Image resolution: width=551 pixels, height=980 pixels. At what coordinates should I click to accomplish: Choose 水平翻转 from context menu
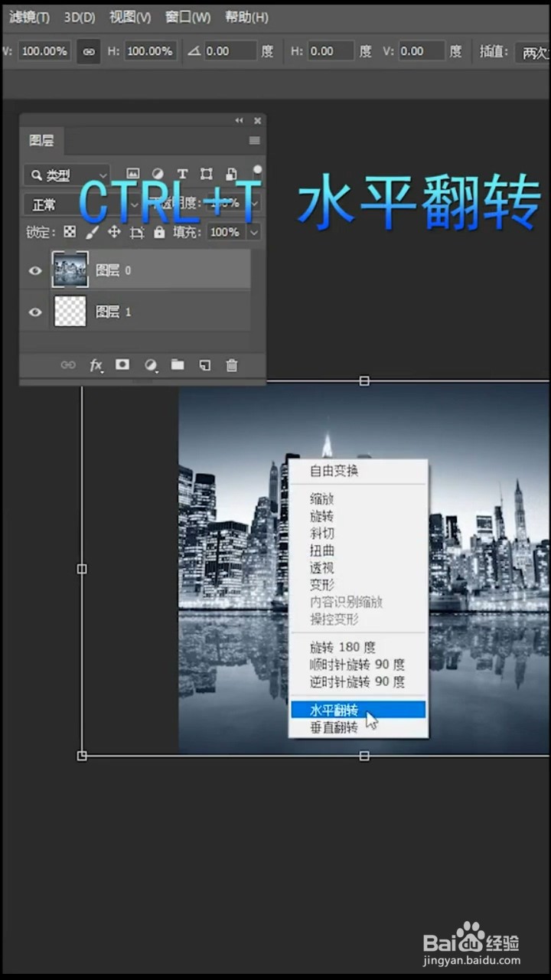[x=357, y=710]
